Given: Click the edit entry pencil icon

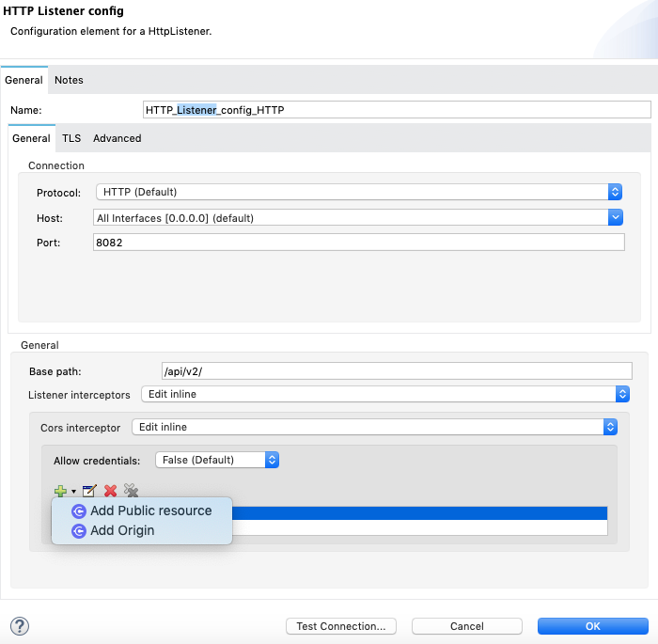Looking at the screenshot, I should click(x=89, y=490).
